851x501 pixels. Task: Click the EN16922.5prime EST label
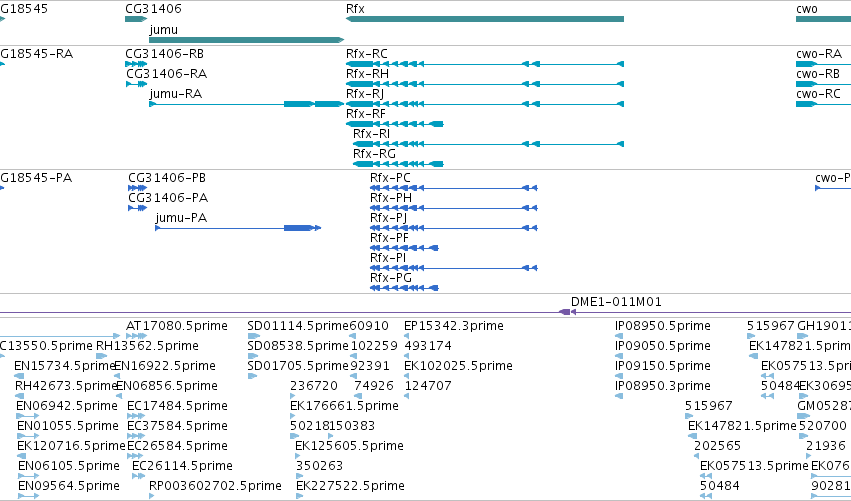(x=165, y=366)
